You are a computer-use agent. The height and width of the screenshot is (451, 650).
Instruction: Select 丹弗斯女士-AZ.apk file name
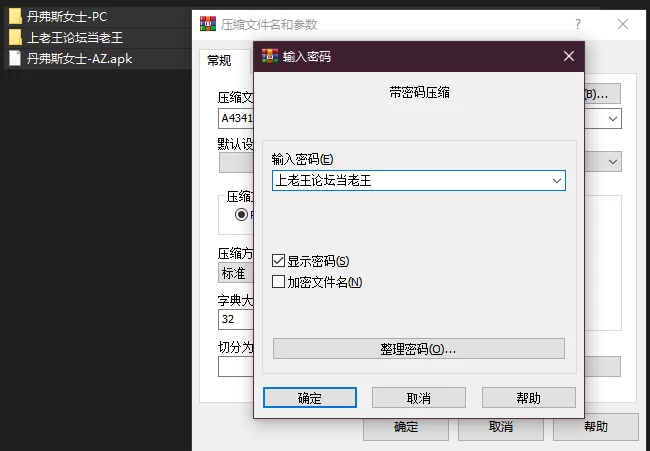point(80,58)
